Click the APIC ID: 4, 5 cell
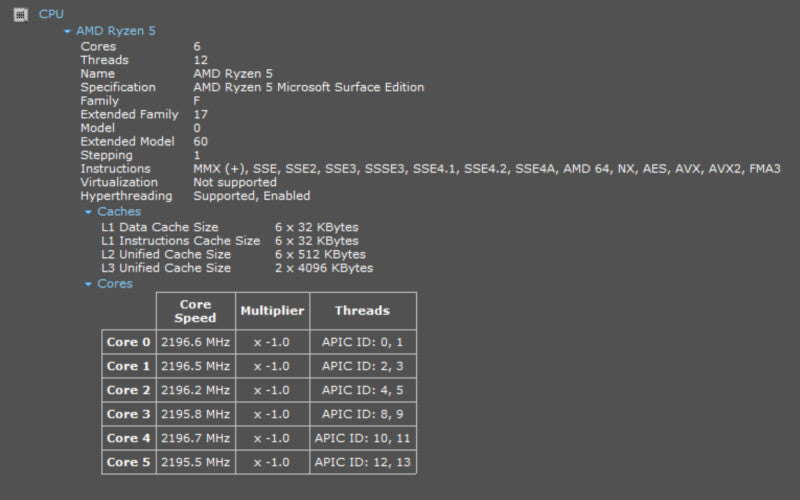Viewport: 800px width, 500px height. click(363, 390)
